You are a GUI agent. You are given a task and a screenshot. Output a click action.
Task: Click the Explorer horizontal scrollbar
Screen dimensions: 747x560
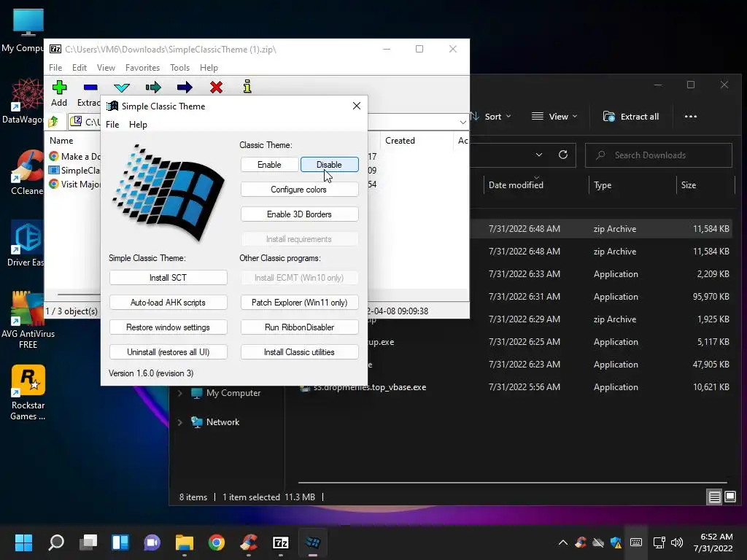(513, 483)
